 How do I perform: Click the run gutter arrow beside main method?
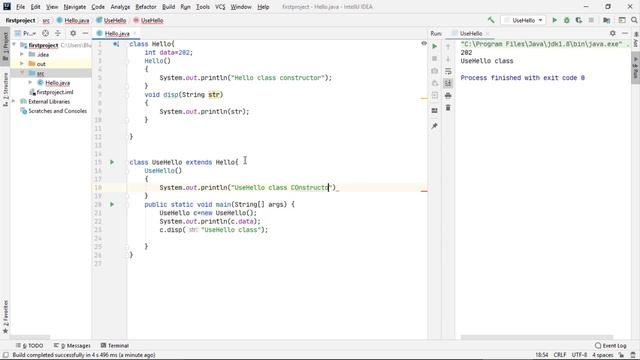click(112, 204)
